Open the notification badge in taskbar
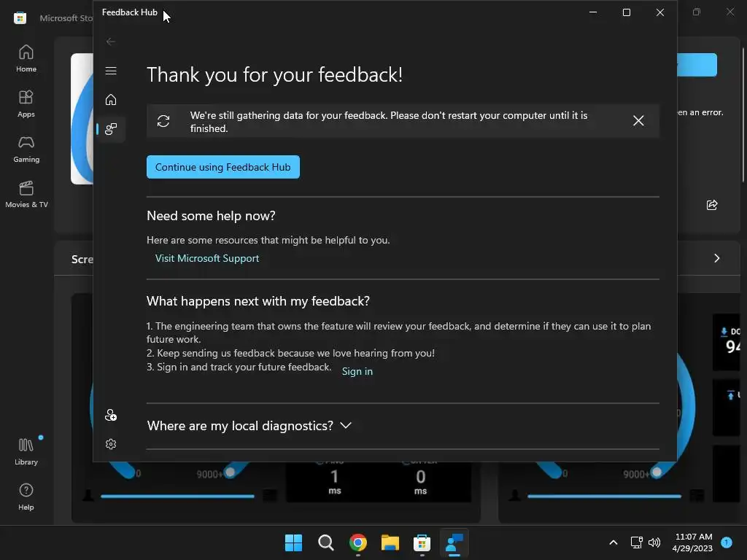The height and width of the screenshot is (560, 747). coord(727,542)
